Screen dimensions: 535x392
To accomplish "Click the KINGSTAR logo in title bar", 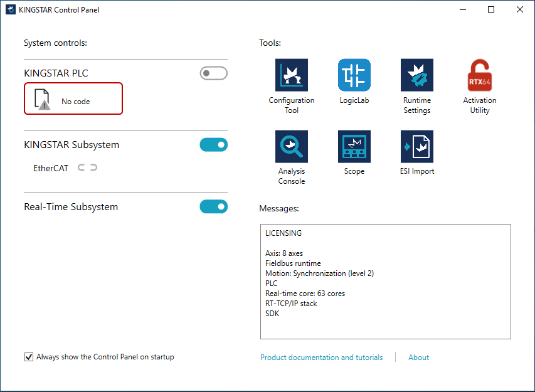I will point(11,10).
